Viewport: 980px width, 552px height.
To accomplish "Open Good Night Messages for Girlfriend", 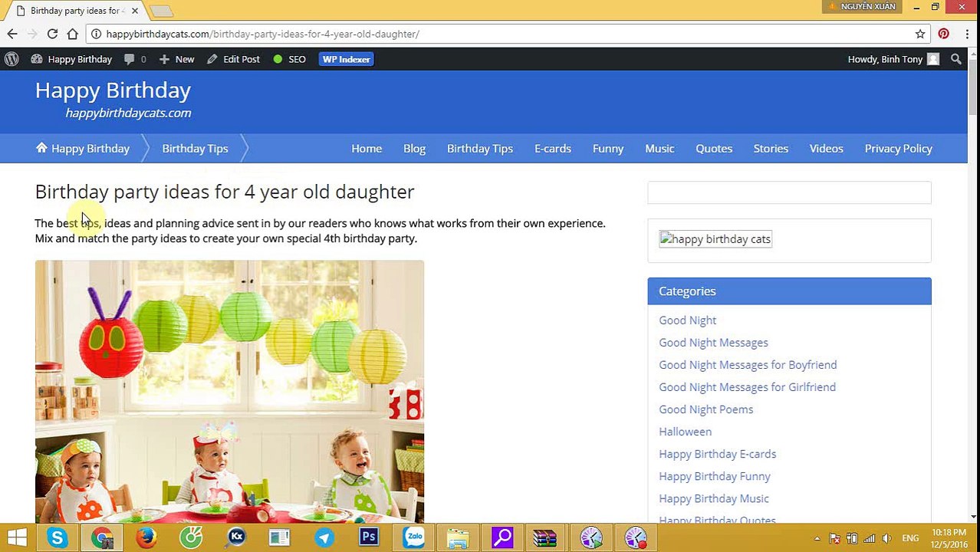I will 747,386.
